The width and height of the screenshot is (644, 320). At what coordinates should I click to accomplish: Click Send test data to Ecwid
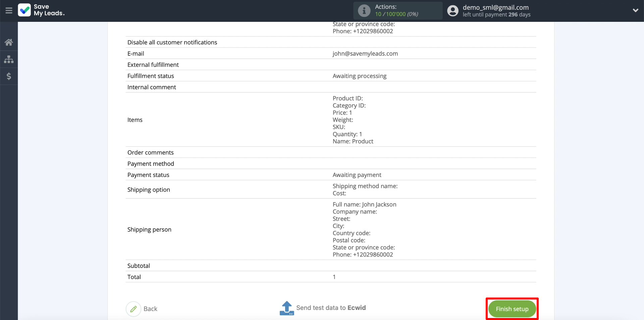(x=331, y=308)
